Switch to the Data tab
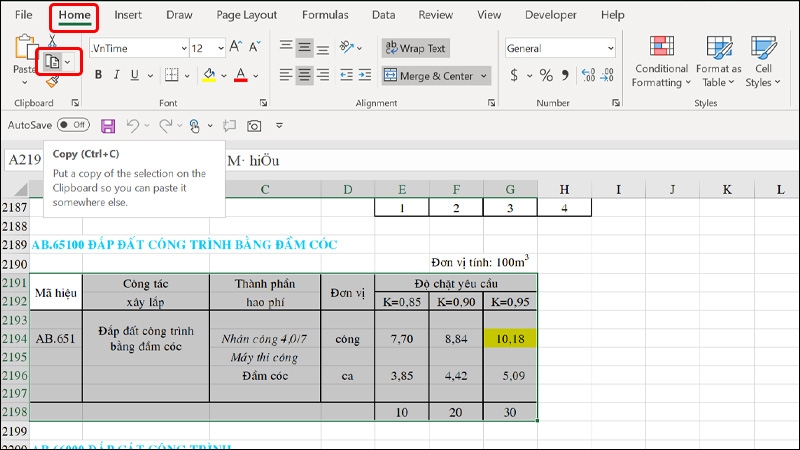 [x=383, y=15]
